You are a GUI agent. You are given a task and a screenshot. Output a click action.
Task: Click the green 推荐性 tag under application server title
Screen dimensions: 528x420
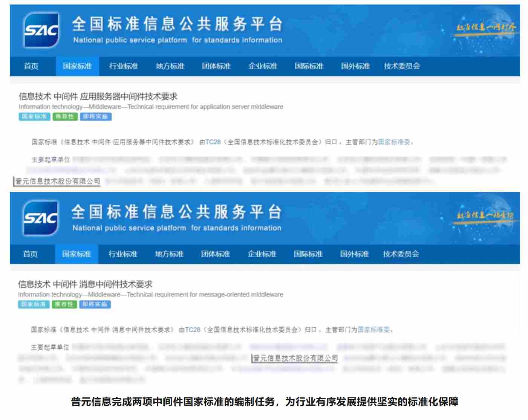point(65,117)
